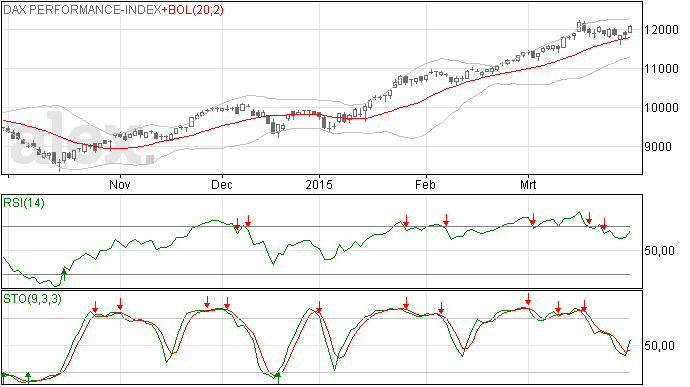Click the red STO arrow nearest 2015
The image size is (690, 387).
[319, 307]
